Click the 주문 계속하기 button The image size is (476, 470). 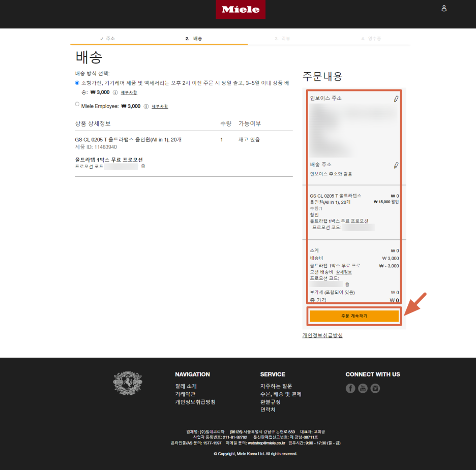tap(354, 316)
